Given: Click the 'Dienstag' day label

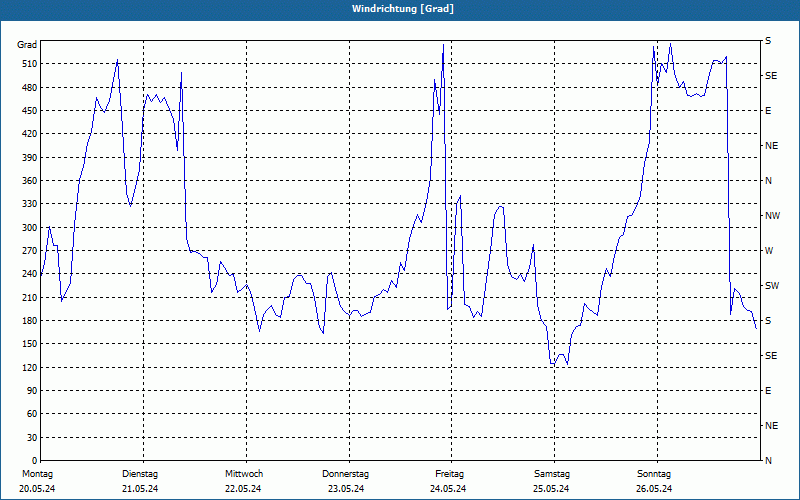Looking at the screenshot, I should (x=140, y=474).
